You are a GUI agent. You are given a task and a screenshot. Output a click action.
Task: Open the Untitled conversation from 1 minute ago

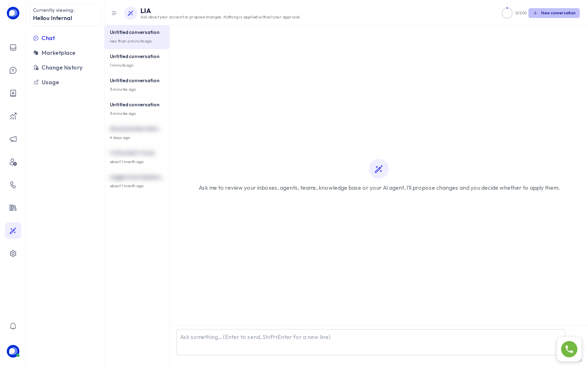pyautogui.click(x=137, y=61)
